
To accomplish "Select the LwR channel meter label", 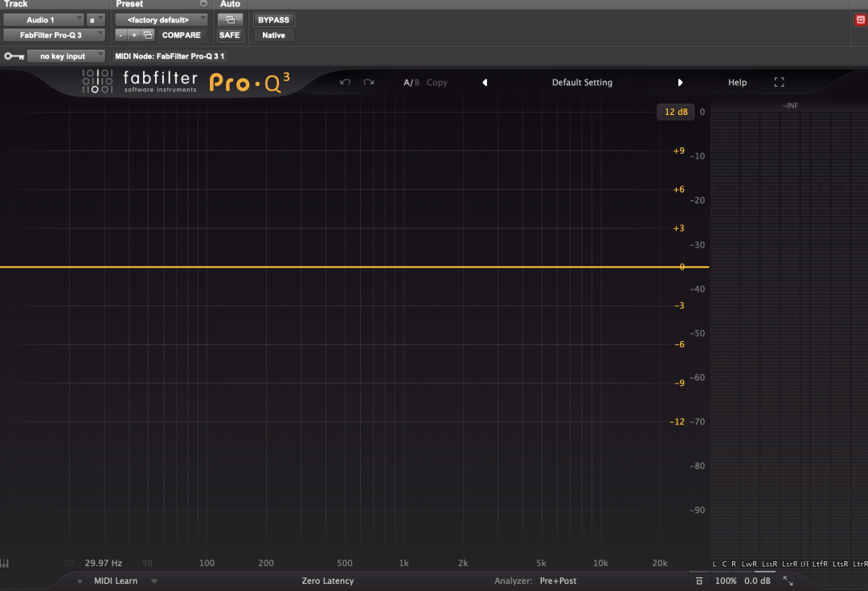I will pyautogui.click(x=749, y=564).
